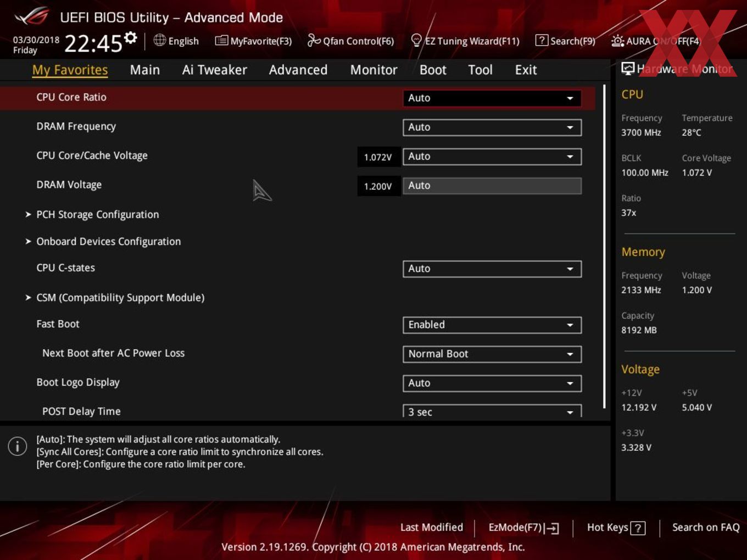747x560 pixels.
Task: Open the Tool tab
Action: click(481, 70)
